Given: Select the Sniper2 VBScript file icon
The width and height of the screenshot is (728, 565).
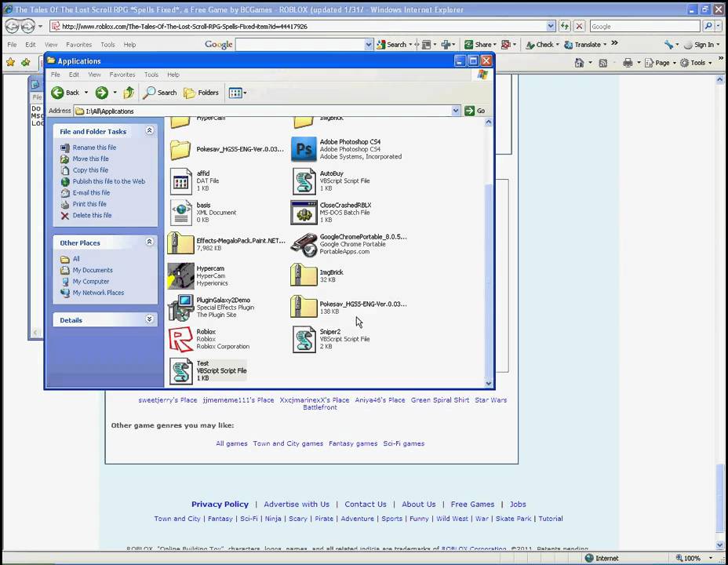Looking at the screenshot, I should click(x=304, y=339).
